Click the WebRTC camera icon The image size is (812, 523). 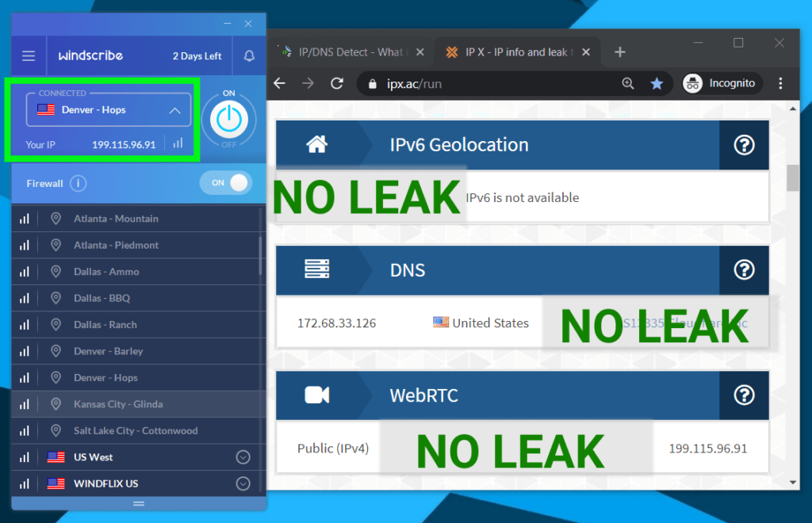click(x=317, y=395)
